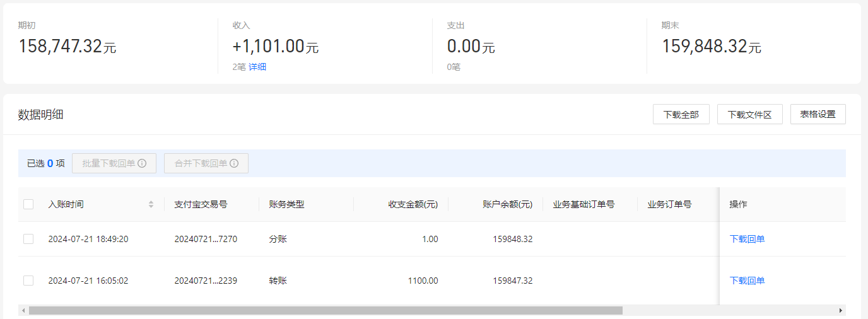Click the horizontal scrollbar thumb
The width and height of the screenshot is (868, 319).
click(325, 310)
